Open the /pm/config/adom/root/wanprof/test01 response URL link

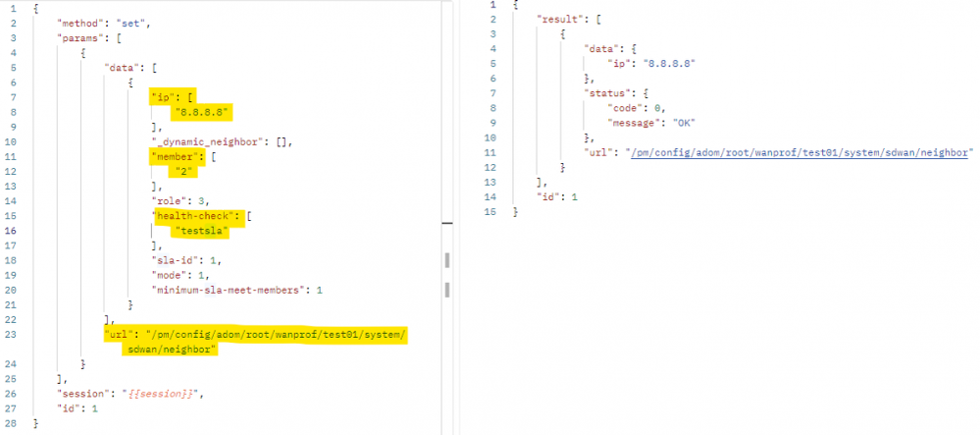point(801,152)
